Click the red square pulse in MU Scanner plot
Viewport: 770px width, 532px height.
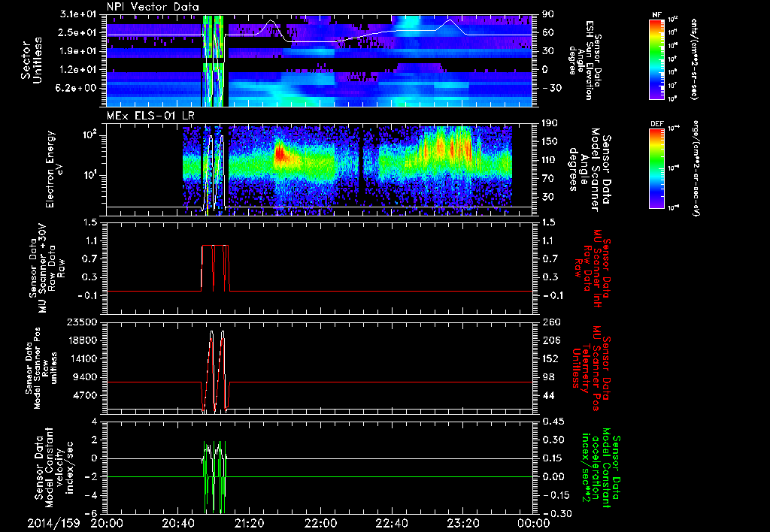[x=215, y=268]
